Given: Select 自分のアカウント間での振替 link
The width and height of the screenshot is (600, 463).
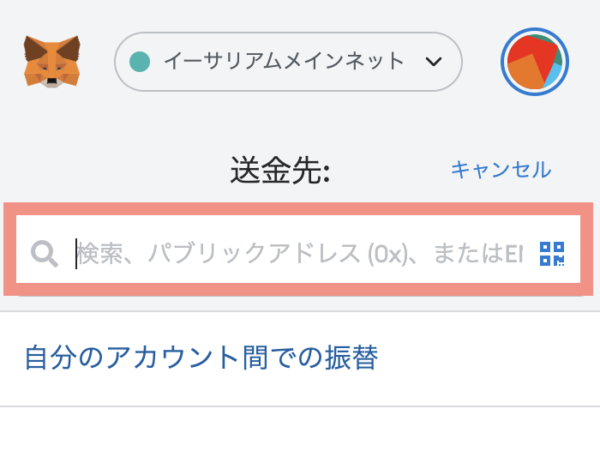Looking at the screenshot, I should coord(201,357).
